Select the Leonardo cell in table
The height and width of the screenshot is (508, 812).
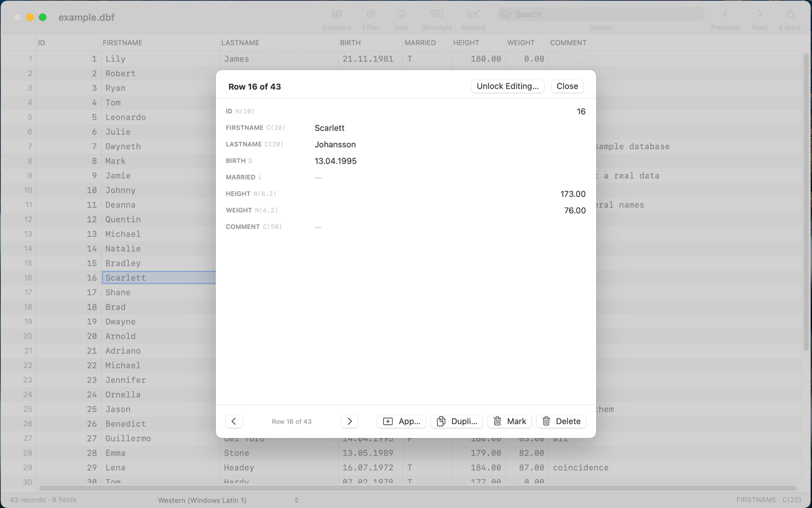pyautogui.click(x=160, y=117)
